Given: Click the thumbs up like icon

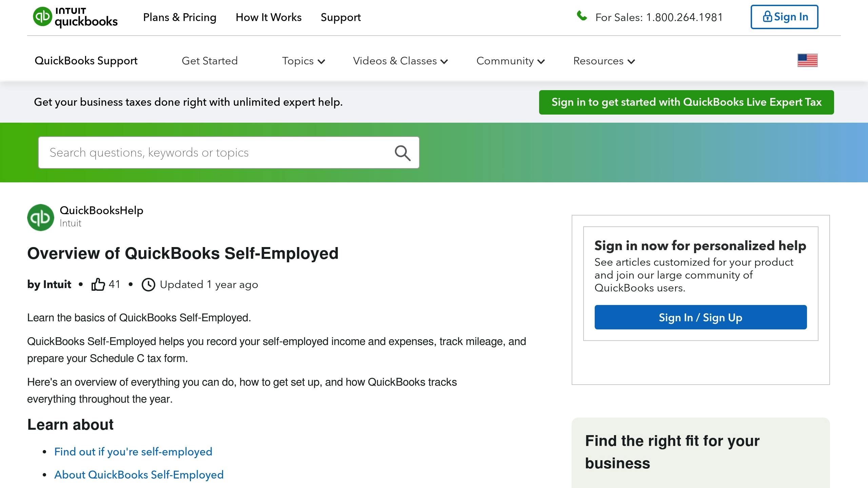Looking at the screenshot, I should 98,284.
